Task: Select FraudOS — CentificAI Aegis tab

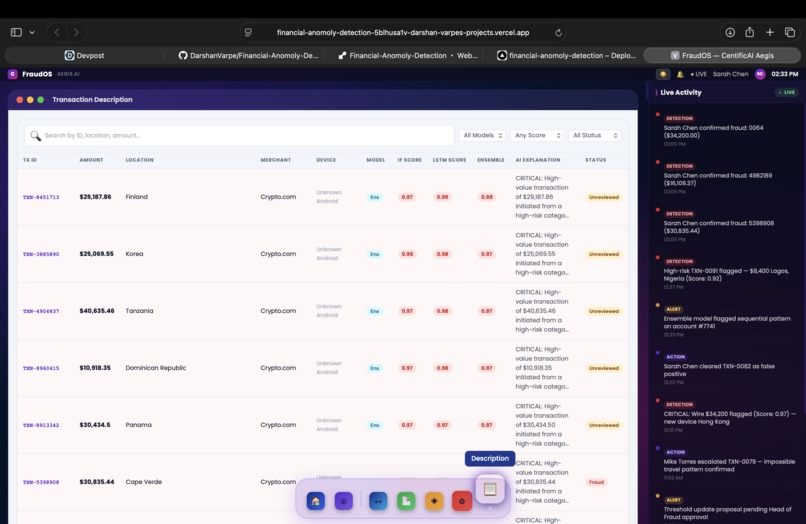Action: 722,56
